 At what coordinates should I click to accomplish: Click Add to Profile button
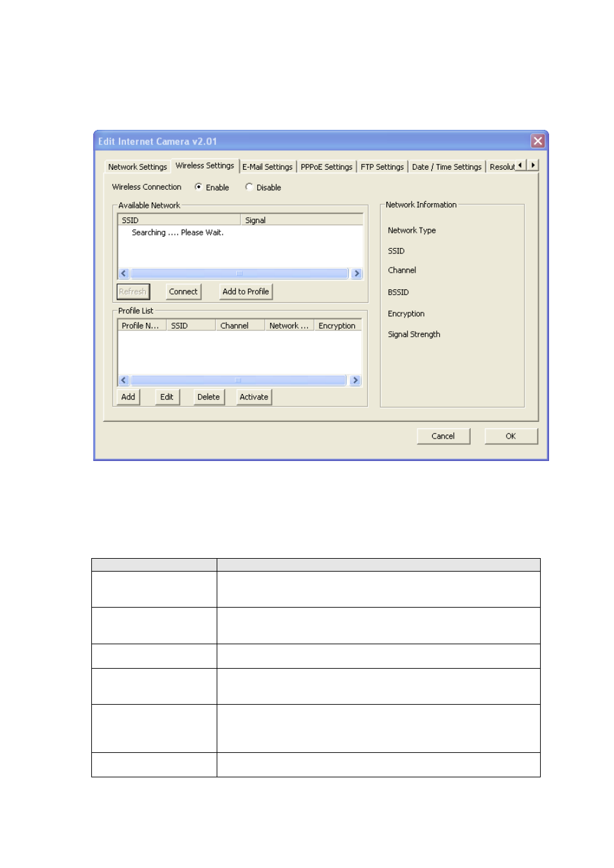246,292
